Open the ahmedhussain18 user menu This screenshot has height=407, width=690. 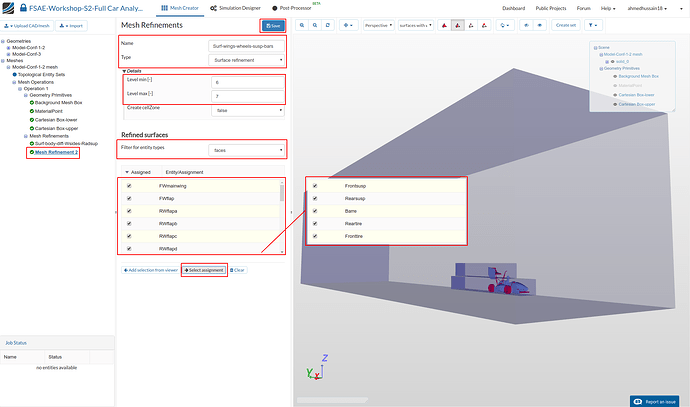click(x=647, y=8)
